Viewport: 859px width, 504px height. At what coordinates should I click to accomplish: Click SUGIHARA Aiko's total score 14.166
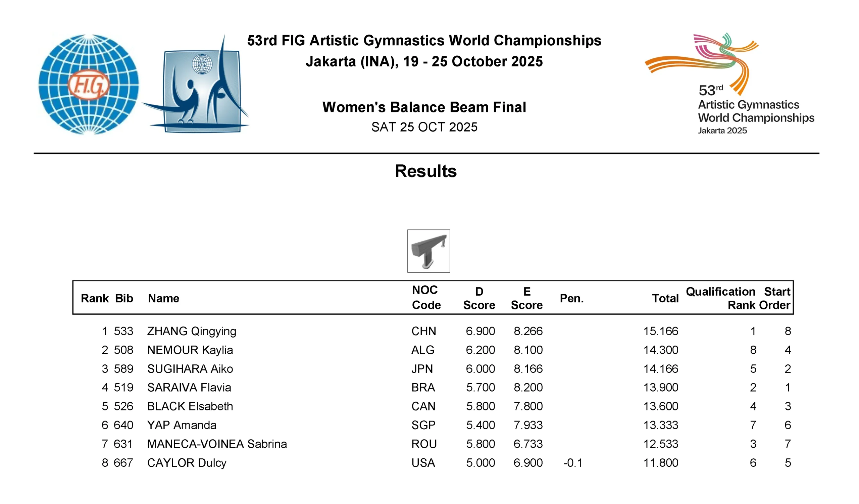coord(661,369)
